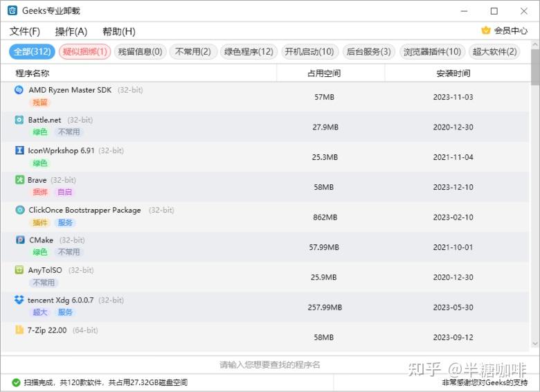
Task: Sort by the 安装时间 column header
Action: pyautogui.click(x=453, y=73)
